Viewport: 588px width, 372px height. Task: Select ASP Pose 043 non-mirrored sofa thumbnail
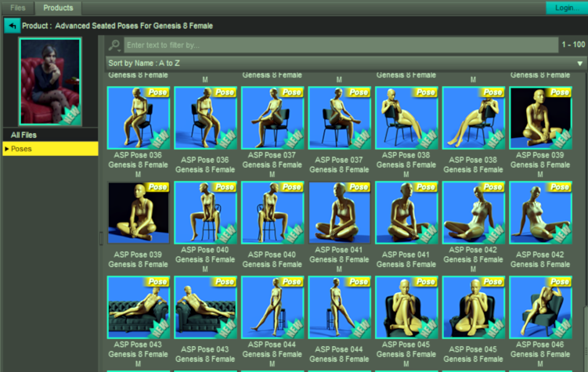click(x=205, y=308)
